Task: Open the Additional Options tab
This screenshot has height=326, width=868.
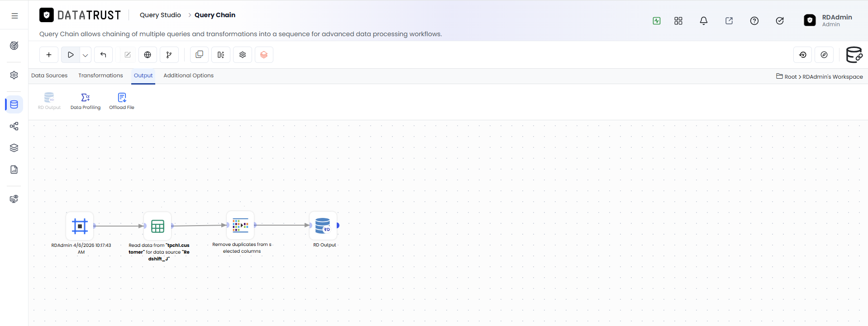Action: (x=188, y=76)
